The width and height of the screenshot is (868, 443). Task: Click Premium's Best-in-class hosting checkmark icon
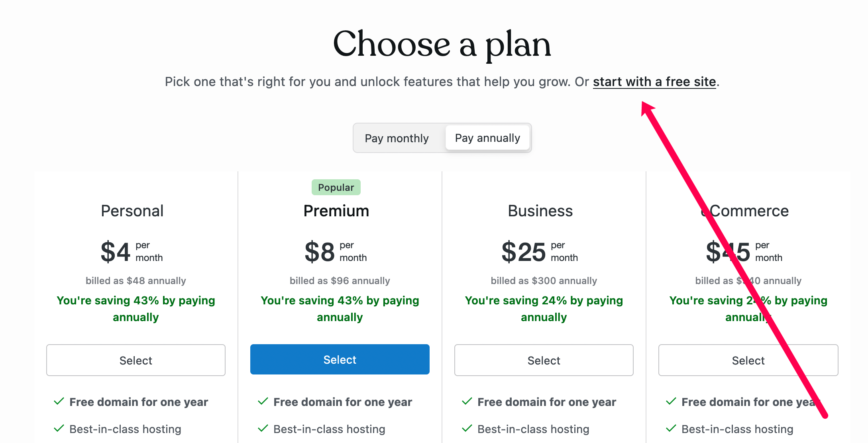click(263, 428)
